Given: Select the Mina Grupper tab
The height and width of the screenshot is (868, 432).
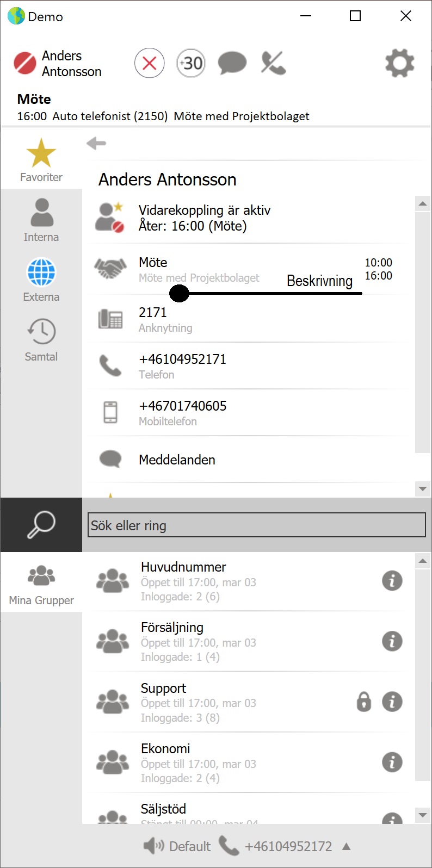Looking at the screenshot, I should pyautogui.click(x=41, y=583).
